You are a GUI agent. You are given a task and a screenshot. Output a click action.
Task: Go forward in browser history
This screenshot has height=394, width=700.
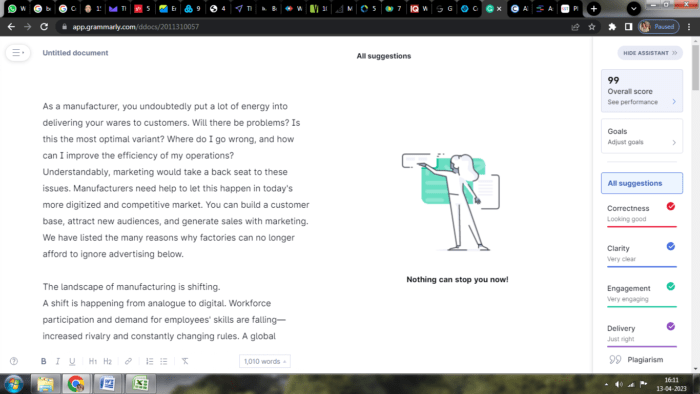[28, 27]
